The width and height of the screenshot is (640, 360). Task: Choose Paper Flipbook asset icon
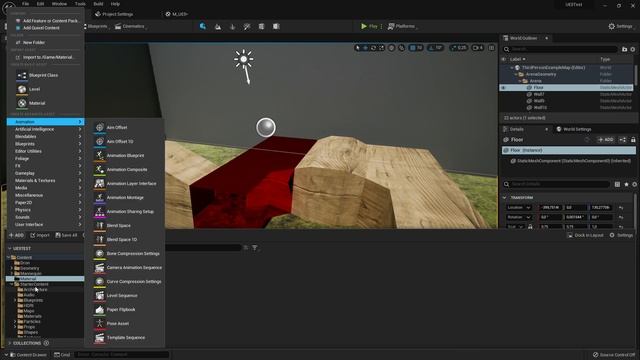(x=99, y=309)
